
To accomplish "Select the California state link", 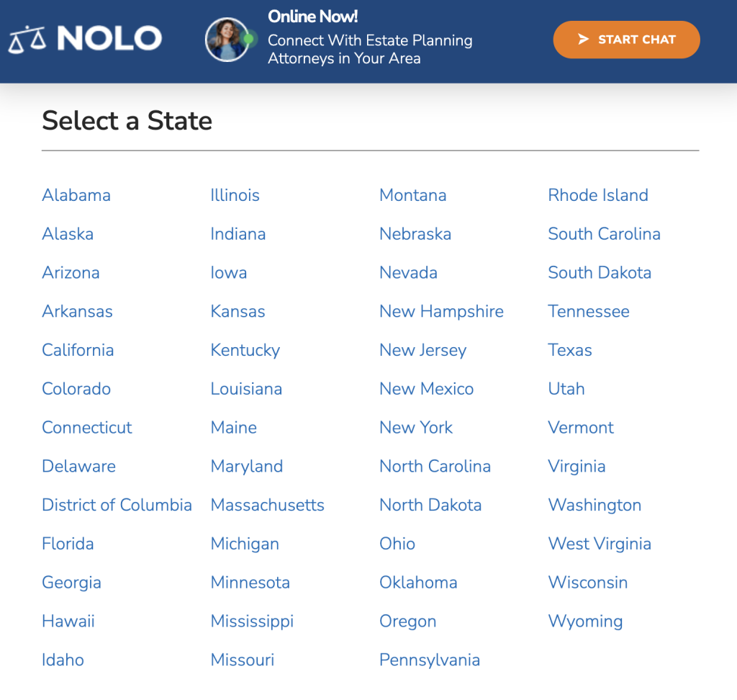I will click(78, 350).
